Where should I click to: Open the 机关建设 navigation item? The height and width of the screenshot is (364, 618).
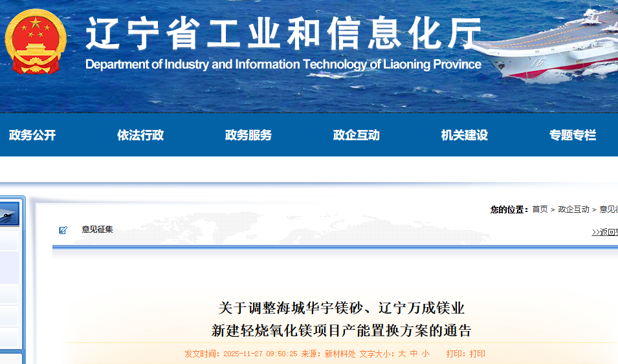pos(465,135)
